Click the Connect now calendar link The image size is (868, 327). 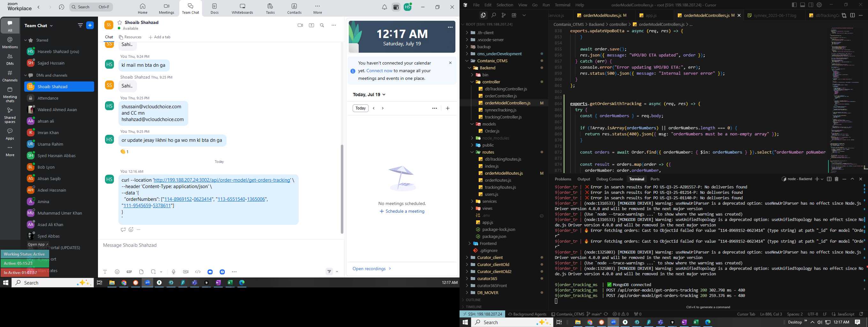(379, 71)
